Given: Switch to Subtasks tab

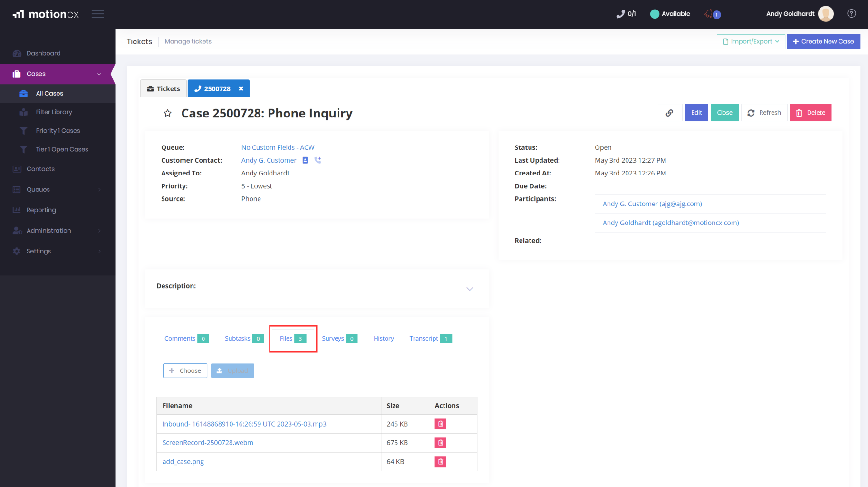Looking at the screenshot, I should point(244,338).
